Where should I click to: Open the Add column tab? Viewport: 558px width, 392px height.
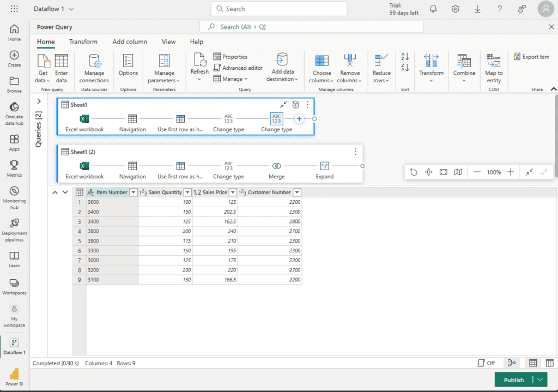click(130, 41)
